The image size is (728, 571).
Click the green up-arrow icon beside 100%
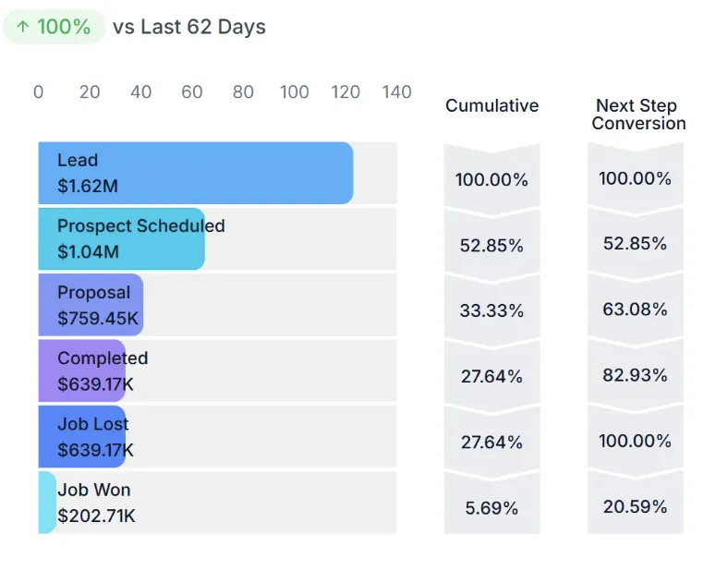pos(22,27)
